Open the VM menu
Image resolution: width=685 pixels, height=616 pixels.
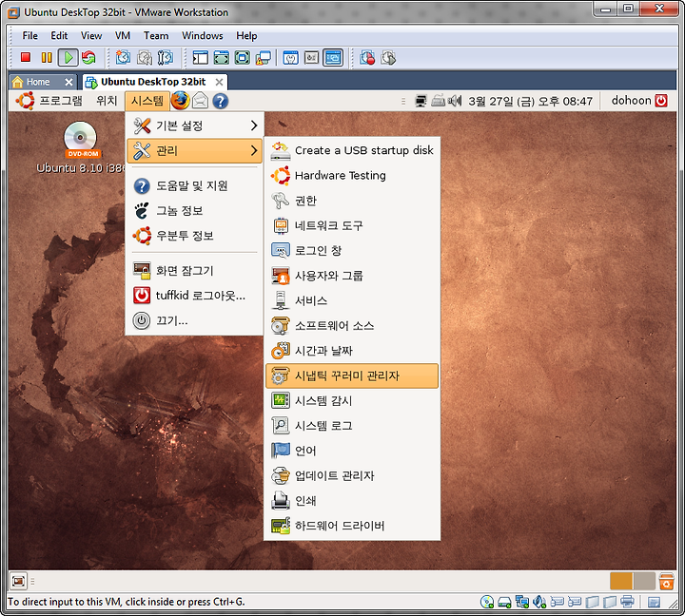click(x=123, y=36)
